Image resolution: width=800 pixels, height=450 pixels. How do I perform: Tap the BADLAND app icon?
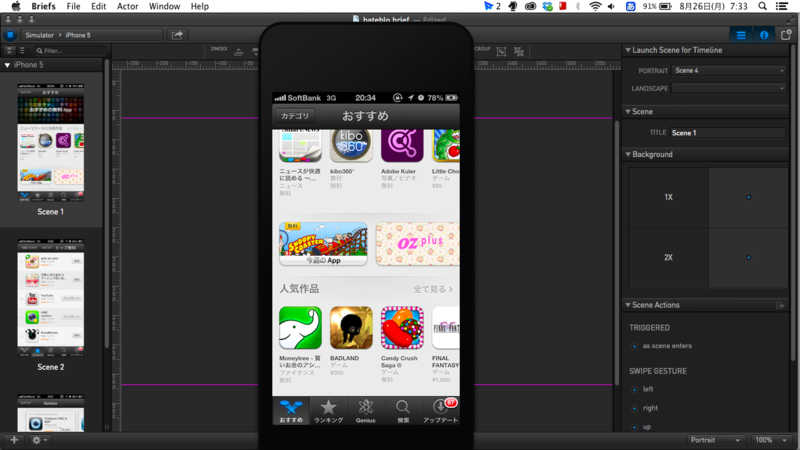(x=351, y=328)
